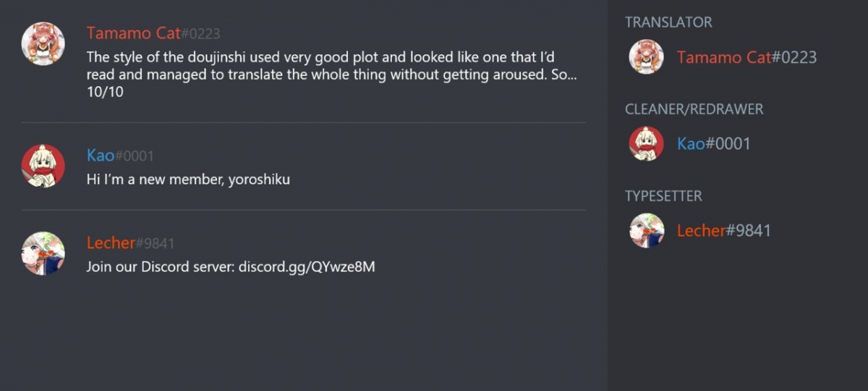
Task: Click Lecher#9841 in the member list
Action: tap(723, 231)
